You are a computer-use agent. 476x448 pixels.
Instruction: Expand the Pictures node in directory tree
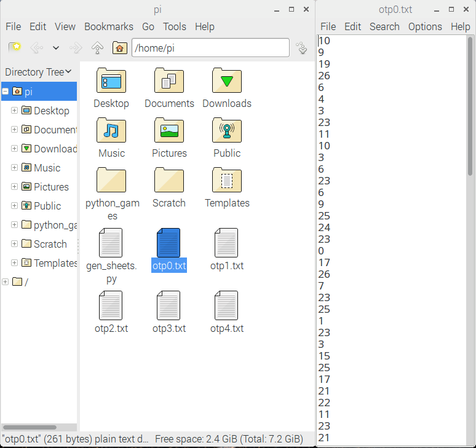tap(14, 187)
